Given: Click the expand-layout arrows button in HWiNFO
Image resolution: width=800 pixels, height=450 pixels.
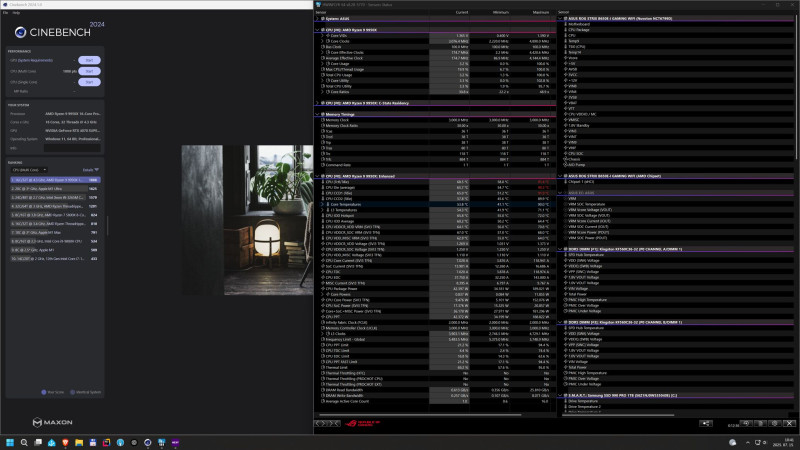Looking at the screenshot, I should click(x=321, y=423).
